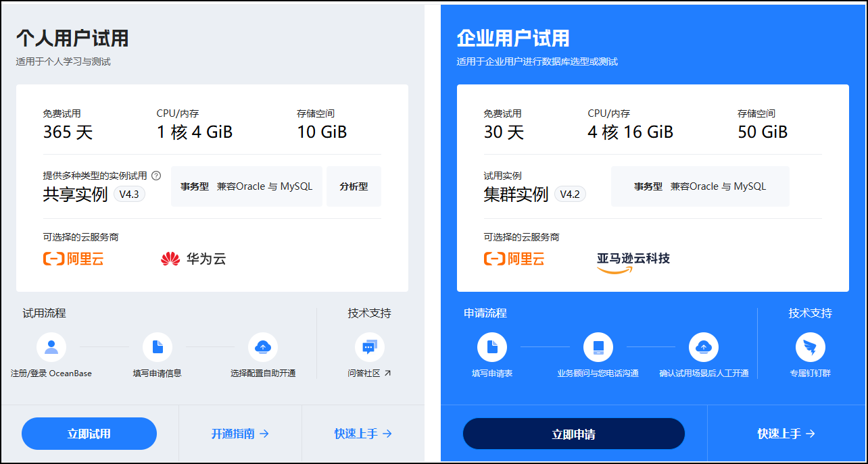Click the 4 核 16 GiB value

[631, 132]
